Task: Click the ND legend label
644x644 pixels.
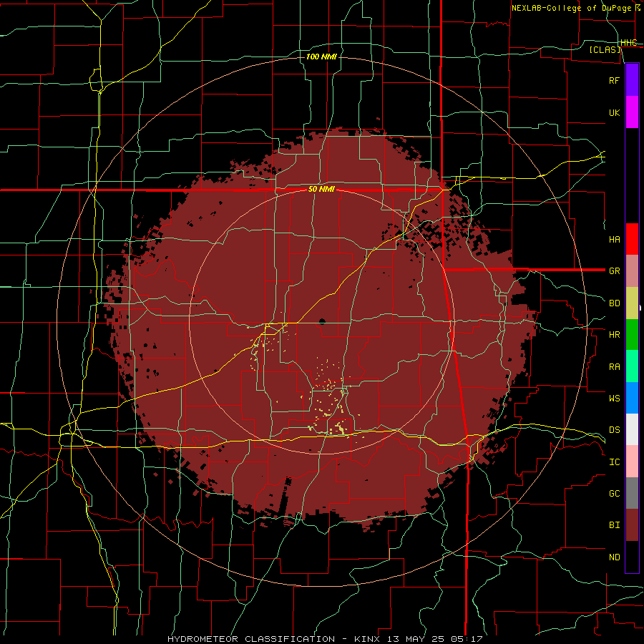Action: pos(614,557)
